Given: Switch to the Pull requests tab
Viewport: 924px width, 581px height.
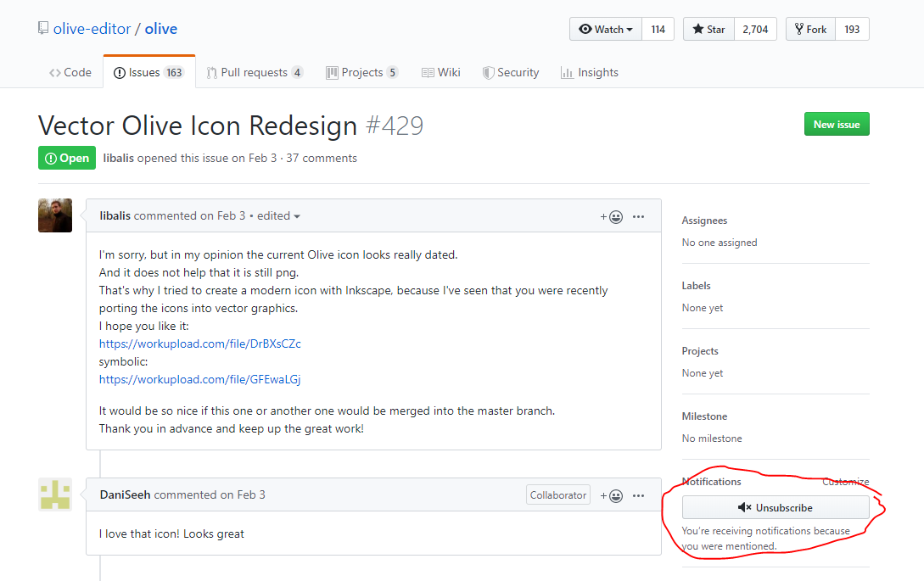Looking at the screenshot, I should [x=255, y=72].
